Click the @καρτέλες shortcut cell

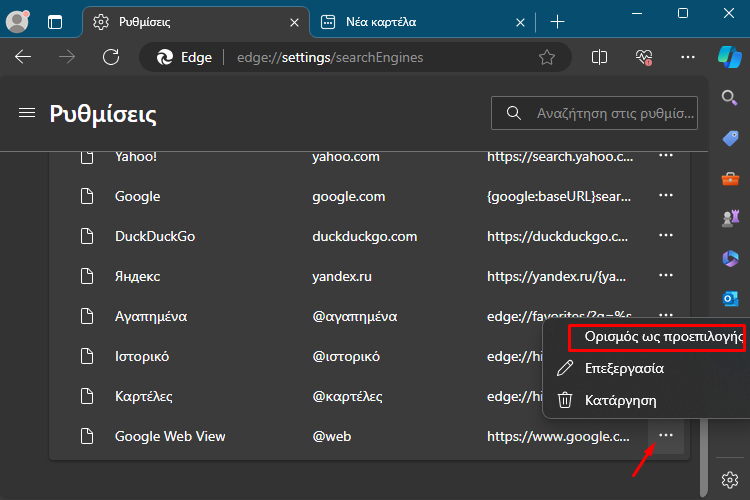click(x=347, y=397)
